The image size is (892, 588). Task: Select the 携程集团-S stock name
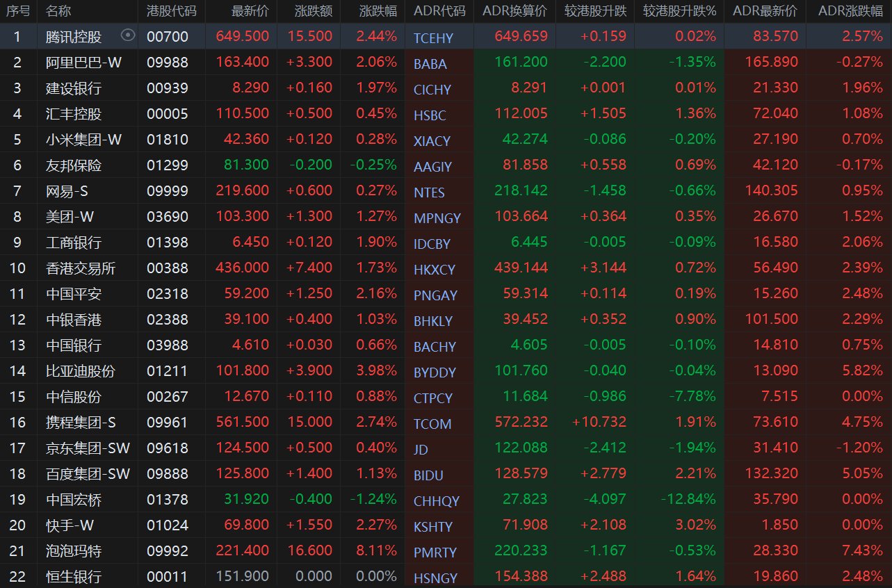(81, 423)
